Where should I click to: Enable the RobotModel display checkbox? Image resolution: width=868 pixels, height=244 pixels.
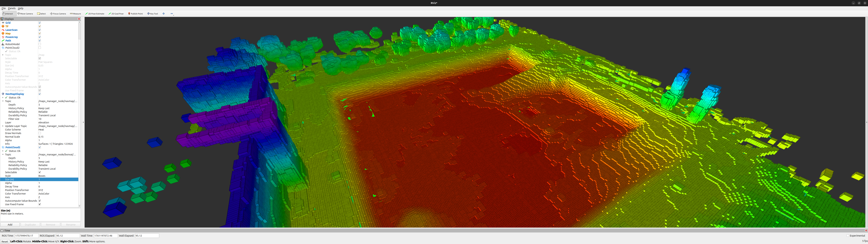click(x=40, y=44)
